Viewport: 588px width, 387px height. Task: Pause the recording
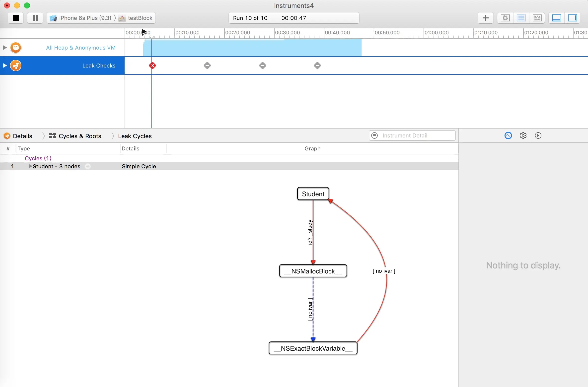[35, 18]
